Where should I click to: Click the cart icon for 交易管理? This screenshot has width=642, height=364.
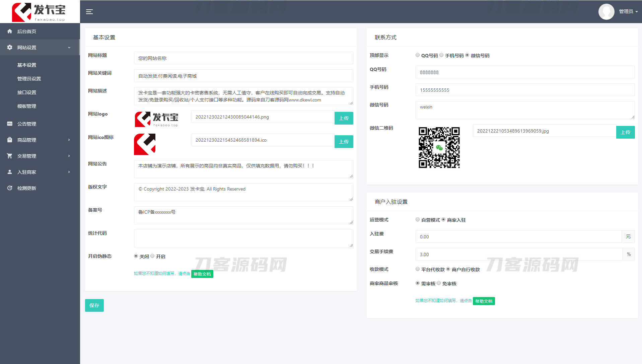coord(10,156)
